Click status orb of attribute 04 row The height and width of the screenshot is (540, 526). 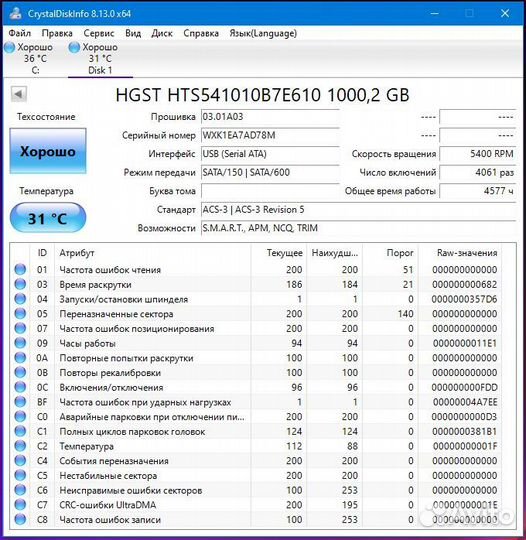(x=20, y=299)
